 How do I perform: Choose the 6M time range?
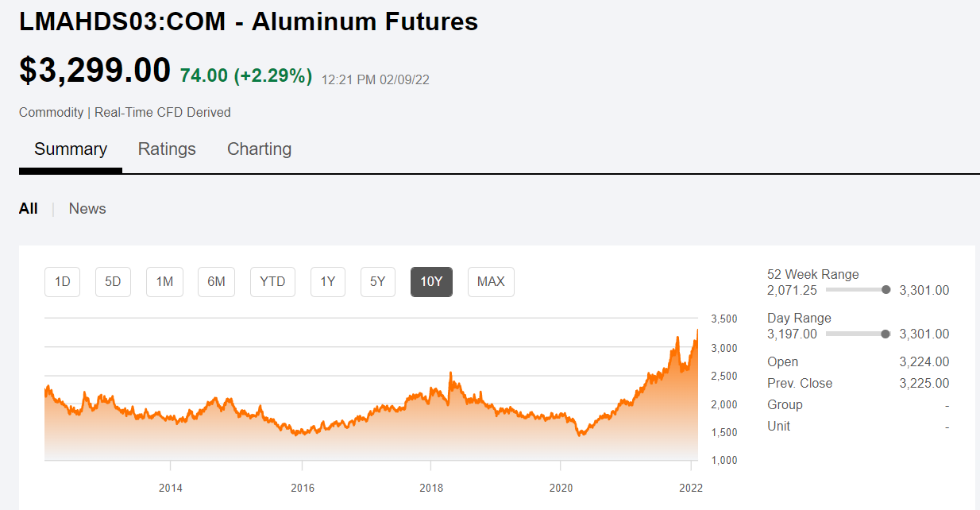click(x=216, y=282)
